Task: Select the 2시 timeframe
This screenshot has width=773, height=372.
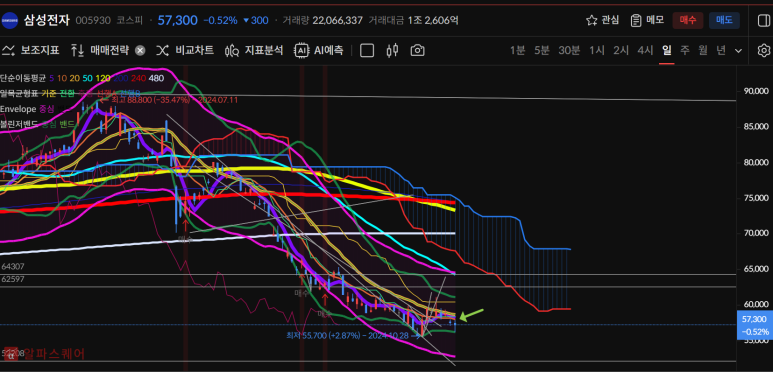Action: 621,50
